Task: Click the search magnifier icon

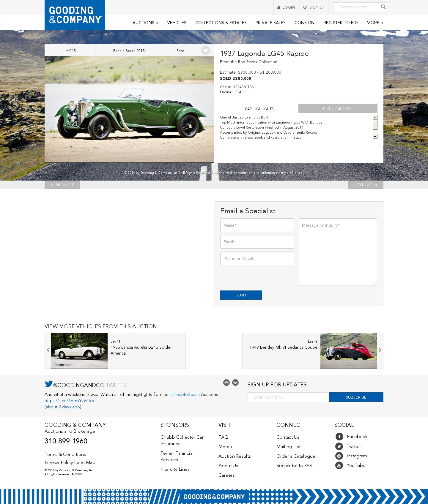Action: point(383,7)
